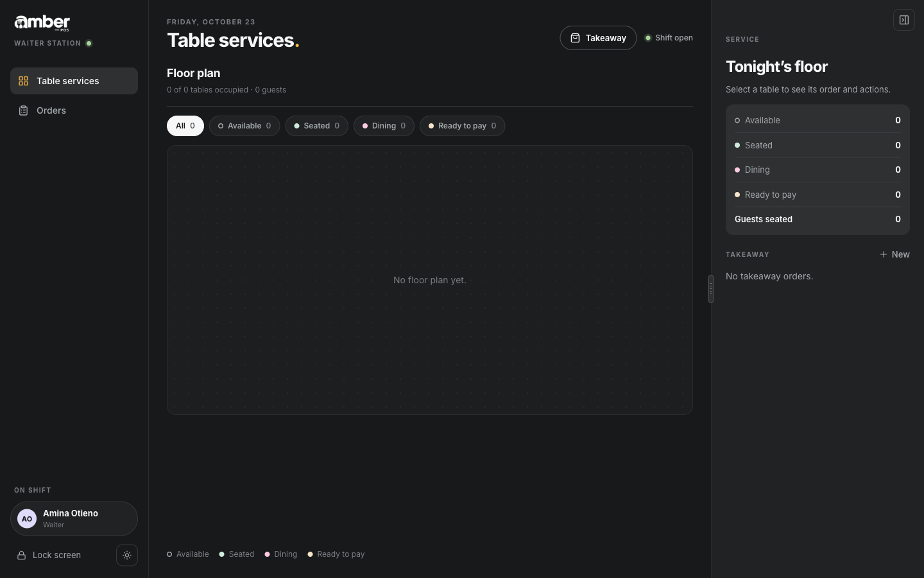
Task: Open Amina Otieno's profile card
Action: 74,519
